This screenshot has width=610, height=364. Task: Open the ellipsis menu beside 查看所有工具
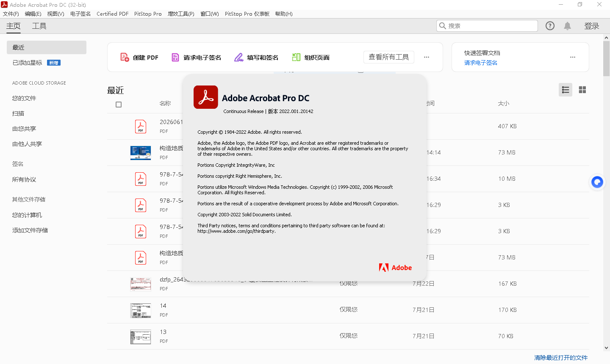[x=427, y=57]
